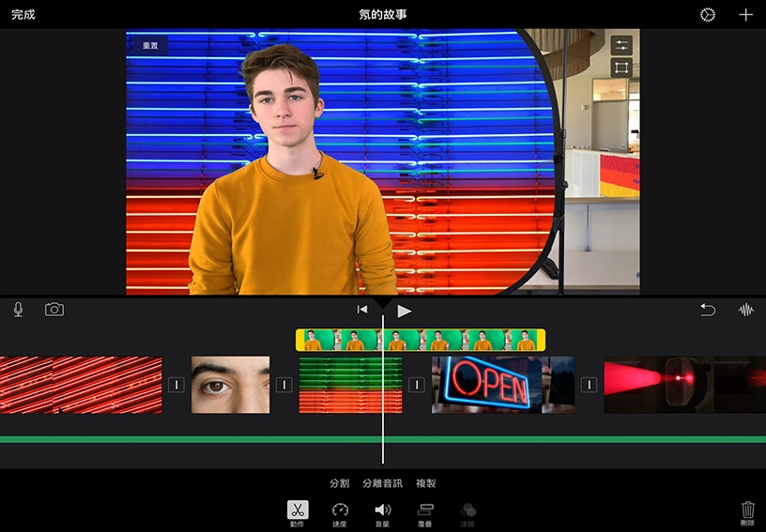Tap 分割 to split the clip
The image size is (766, 532).
[339, 483]
